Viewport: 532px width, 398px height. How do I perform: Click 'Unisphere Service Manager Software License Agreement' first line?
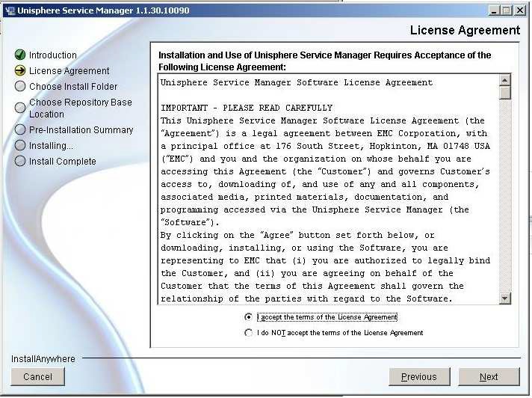[297, 82]
